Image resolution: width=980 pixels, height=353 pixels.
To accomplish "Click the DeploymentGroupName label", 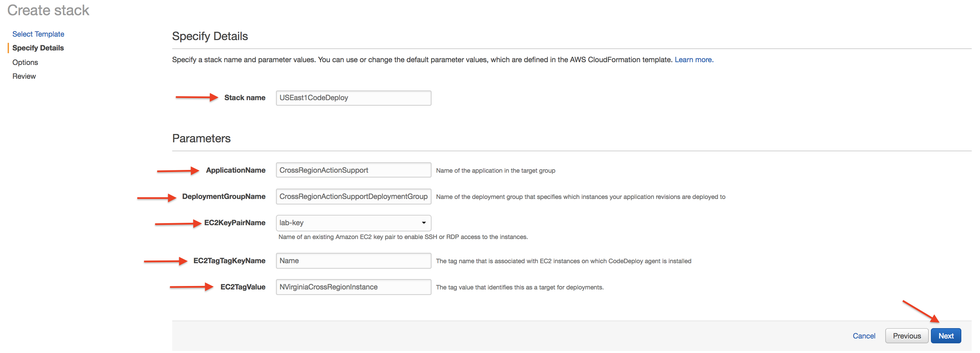I will [x=224, y=197].
